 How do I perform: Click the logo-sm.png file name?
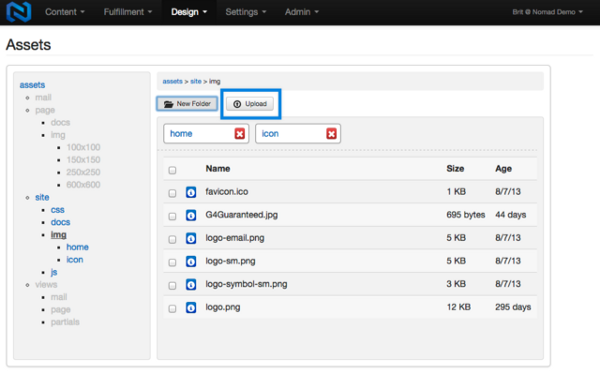(x=230, y=261)
